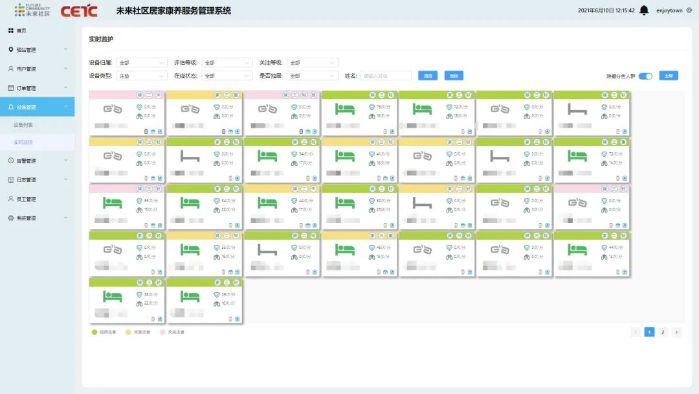Click the CETC logo in the header
The image size is (699, 394).
79,11
